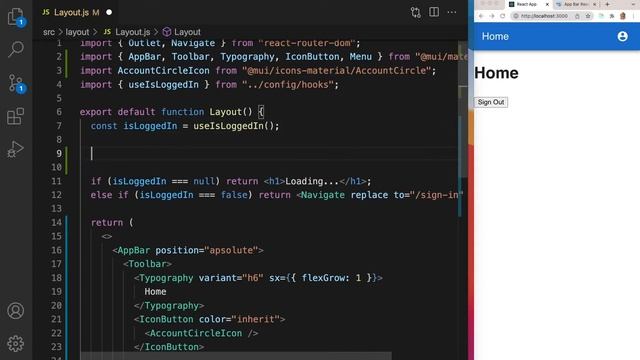
Task: Go back in the browser
Action: (481, 16)
